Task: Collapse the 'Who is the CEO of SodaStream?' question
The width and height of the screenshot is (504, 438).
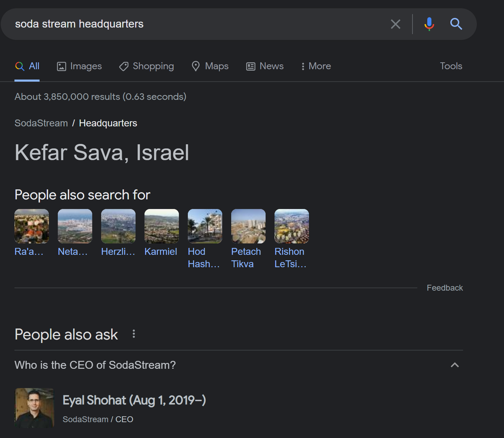Action: coord(455,365)
